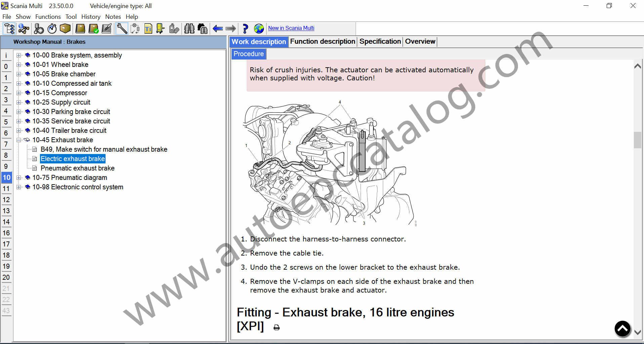Open the Help menu
This screenshot has width=644, height=344.
132,17
